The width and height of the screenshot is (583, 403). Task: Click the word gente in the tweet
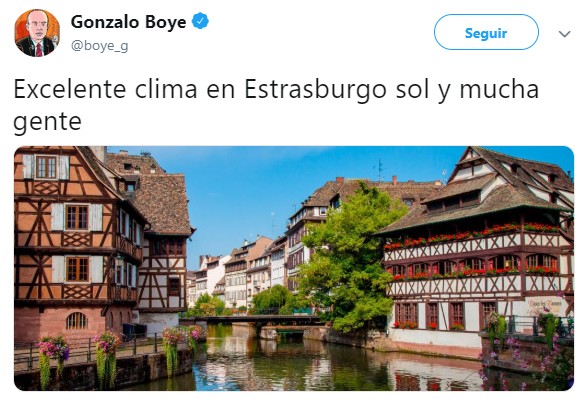47,122
